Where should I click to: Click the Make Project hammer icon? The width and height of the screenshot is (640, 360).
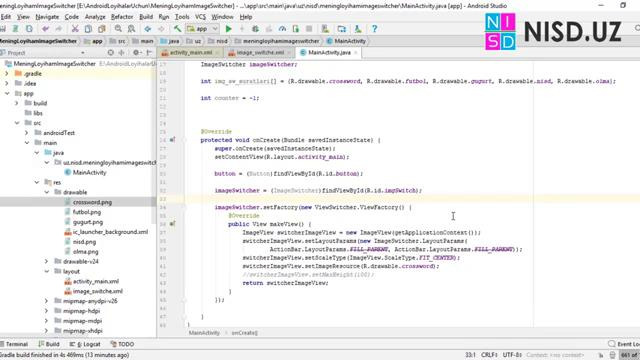pos(177,29)
